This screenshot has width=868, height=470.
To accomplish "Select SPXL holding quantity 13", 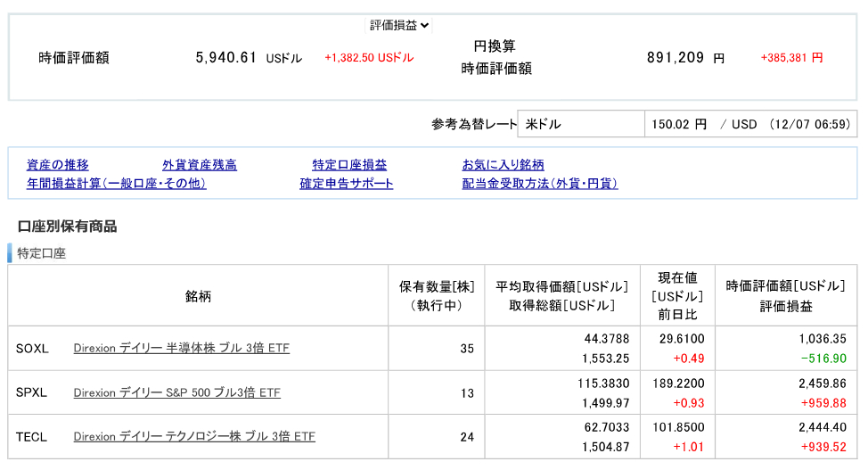I will 467,393.
